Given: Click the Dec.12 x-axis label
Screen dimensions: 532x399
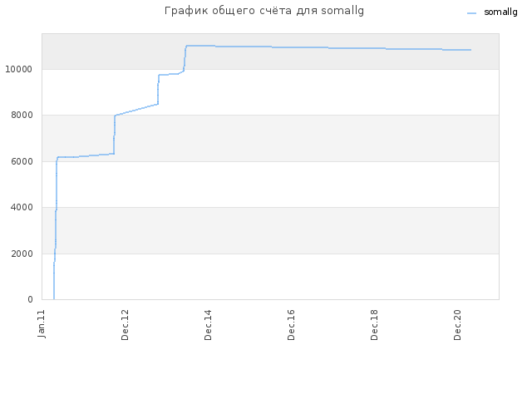Looking at the screenshot, I should (125, 325).
